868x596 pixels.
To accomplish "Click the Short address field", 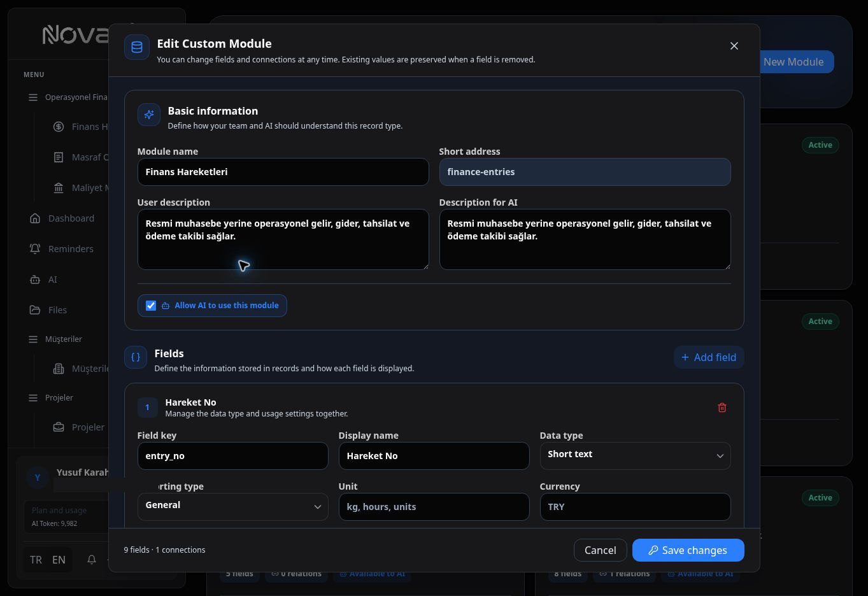I will point(585,172).
